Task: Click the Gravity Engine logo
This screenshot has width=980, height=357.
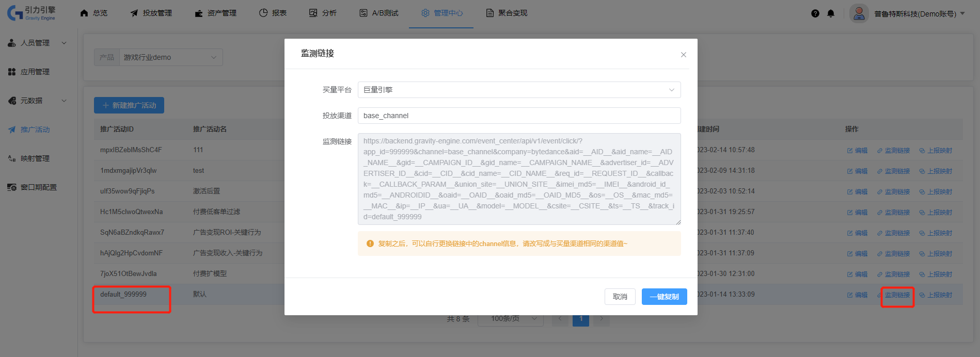Action: (x=32, y=13)
